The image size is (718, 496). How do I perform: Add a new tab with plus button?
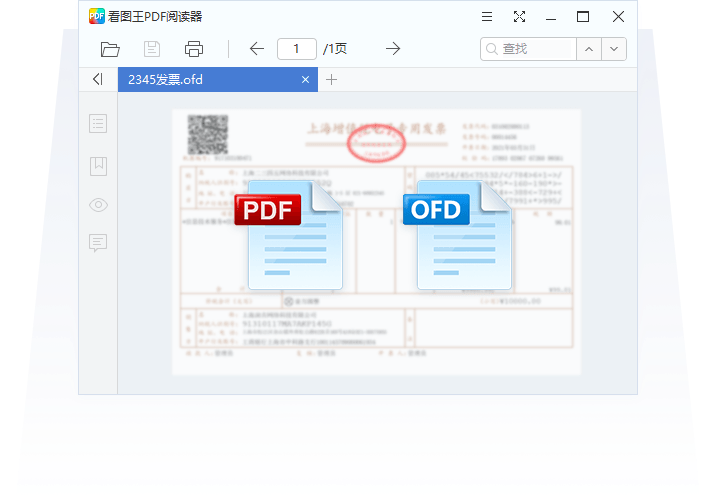click(332, 80)
